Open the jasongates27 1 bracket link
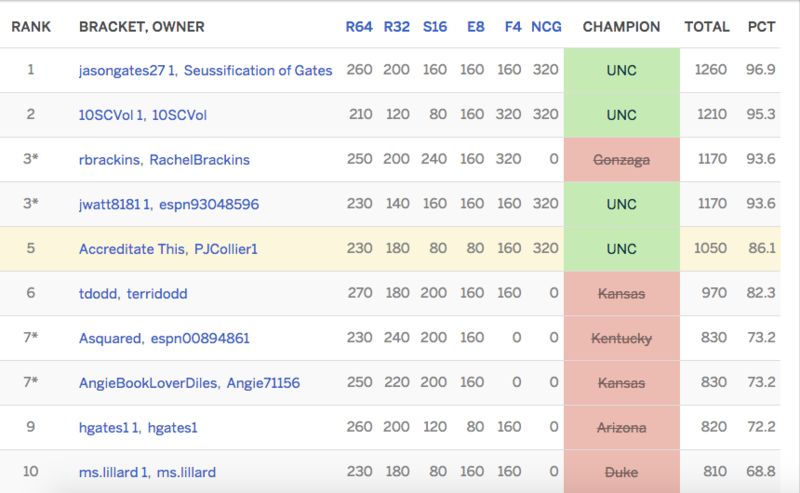This screenshot has height=493, width=800. [x=120, y=71]
